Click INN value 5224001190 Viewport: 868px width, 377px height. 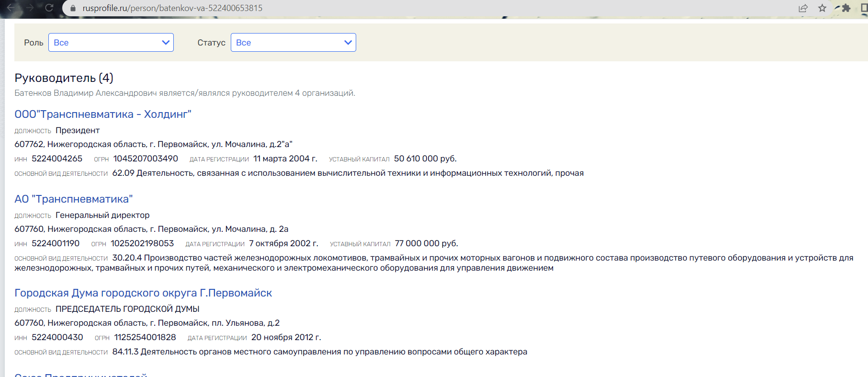click(56, 243)
